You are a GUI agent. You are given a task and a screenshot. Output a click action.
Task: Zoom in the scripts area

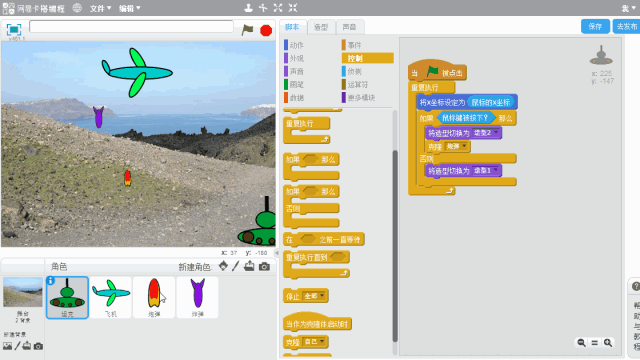click(x=608, y=343)
